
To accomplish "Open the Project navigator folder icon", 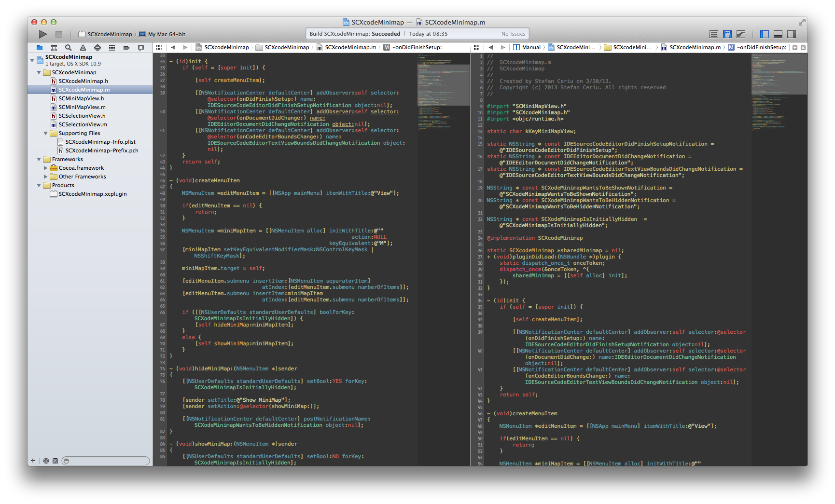I will tap(40, 48).
